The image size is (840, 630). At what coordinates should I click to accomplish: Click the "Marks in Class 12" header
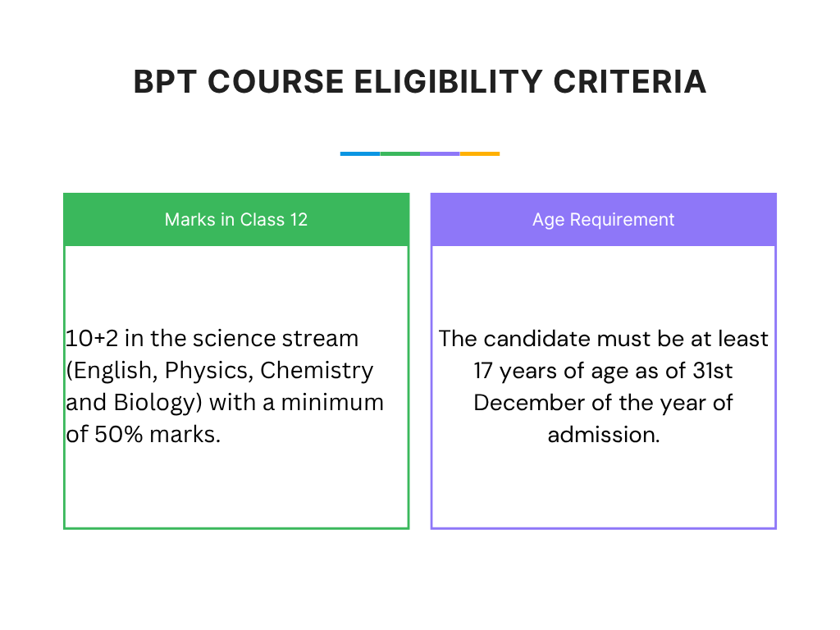pyautogui.click(x=236, y=220)
